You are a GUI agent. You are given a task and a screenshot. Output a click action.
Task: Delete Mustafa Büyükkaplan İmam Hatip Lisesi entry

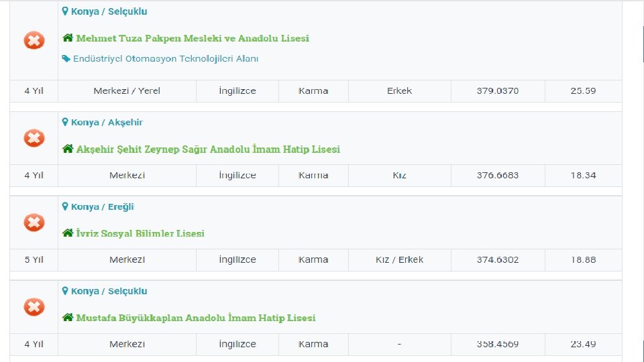pos(34,307)
